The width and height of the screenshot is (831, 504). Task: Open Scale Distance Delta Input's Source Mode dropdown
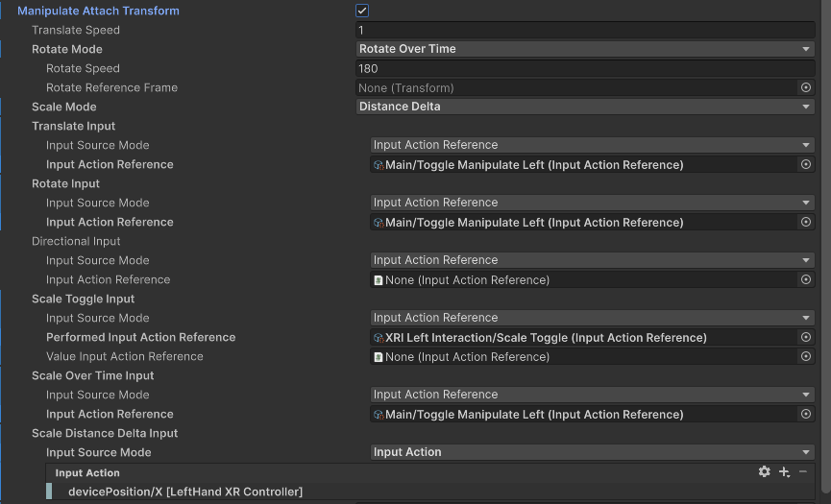pyautogui.click(x=592, y=453)
